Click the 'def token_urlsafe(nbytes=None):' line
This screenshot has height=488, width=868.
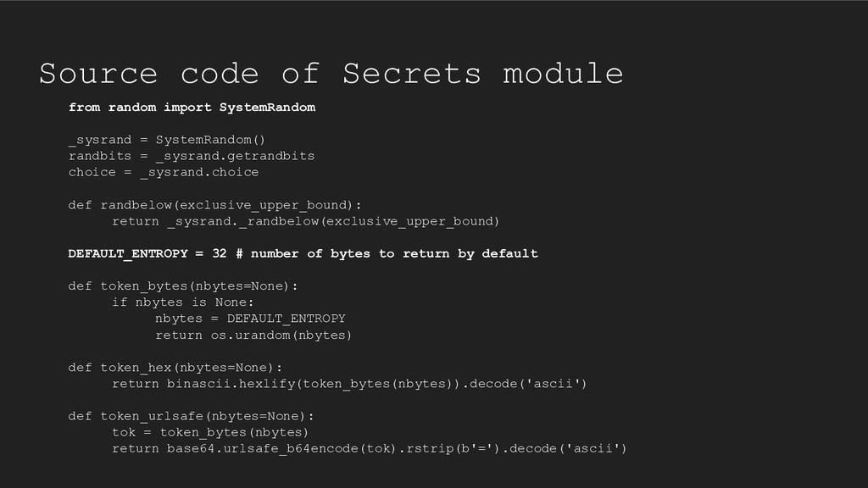tap(191, 417)
